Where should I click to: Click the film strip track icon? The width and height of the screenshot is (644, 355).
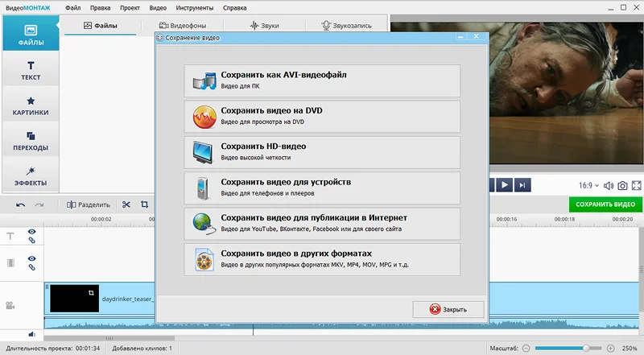pyautogui.click(x=10, y=263)
